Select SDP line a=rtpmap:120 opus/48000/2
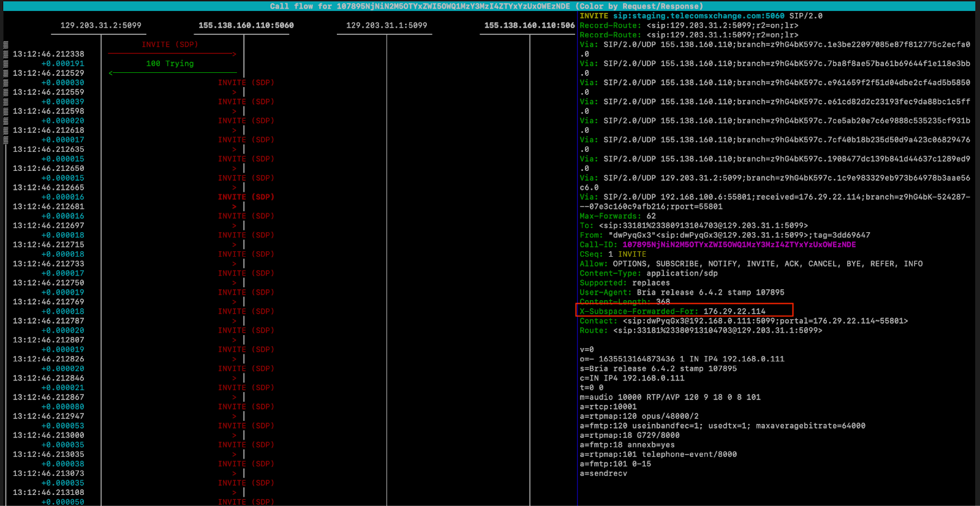980x506 pixels. point(639,416)
